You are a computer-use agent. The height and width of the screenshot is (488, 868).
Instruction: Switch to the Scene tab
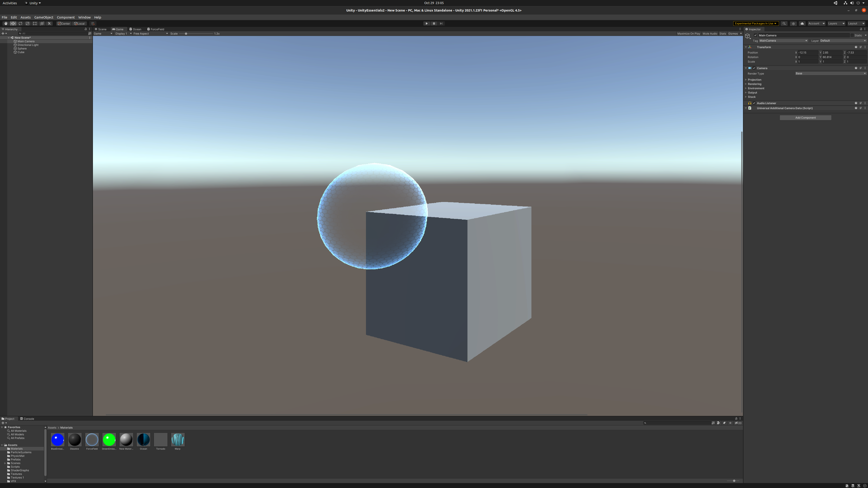(101, 29)
